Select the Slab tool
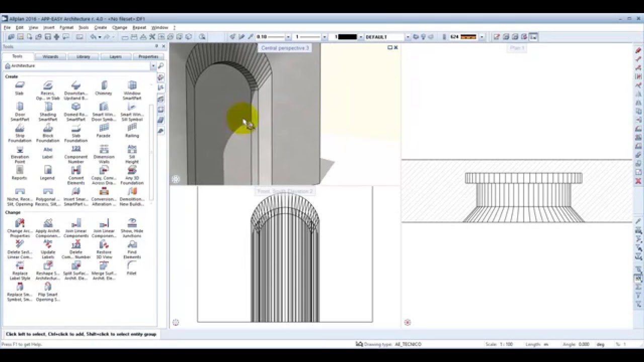Image resolution: width=644 pixels, height=362 pixels. point(20,87)
